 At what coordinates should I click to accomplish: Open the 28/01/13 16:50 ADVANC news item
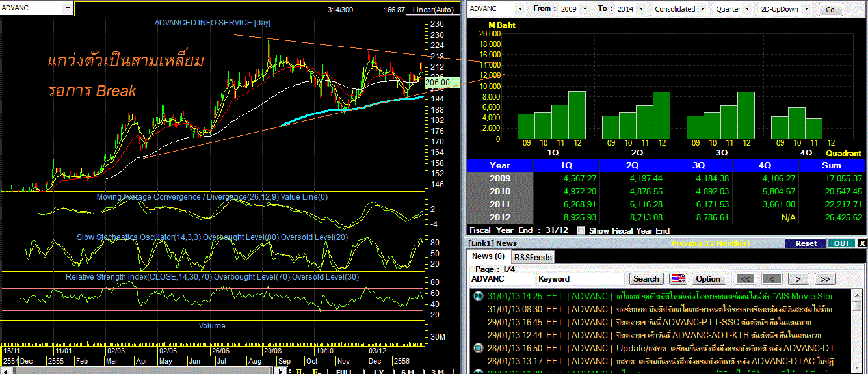(x=663, y=348)
